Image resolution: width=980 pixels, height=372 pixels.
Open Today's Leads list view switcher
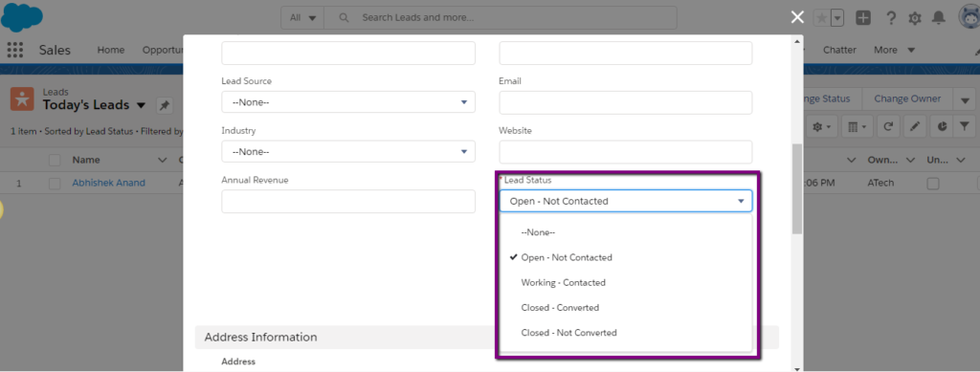141,105
